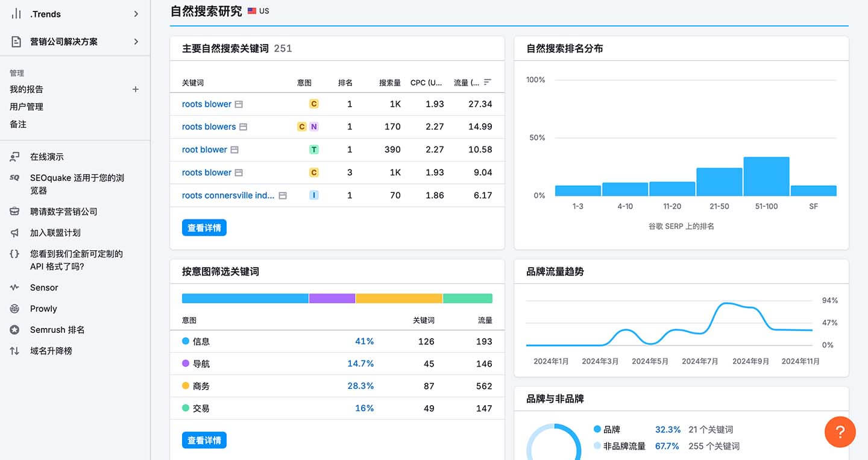Open 加入联盟计划 sidebar item
This screenshot has width=868, height=460.
[55, 233]
